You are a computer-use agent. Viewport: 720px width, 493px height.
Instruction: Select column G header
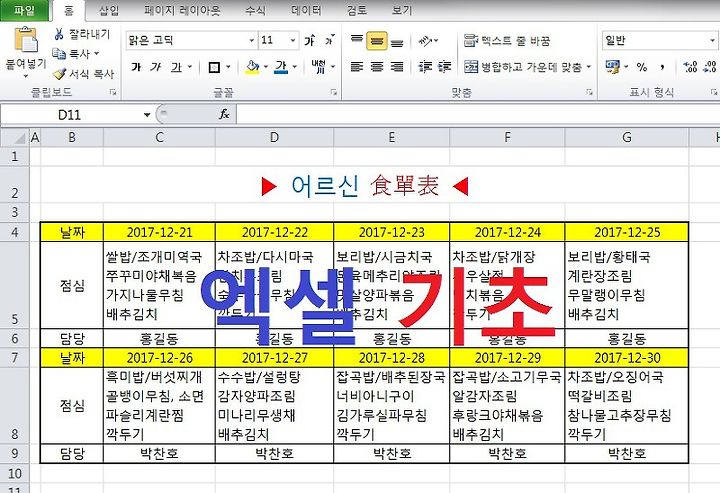(626, 137)
